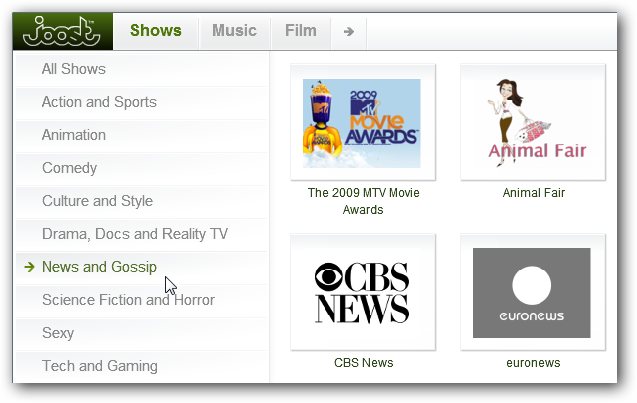Image resolution: width=637 pixels, height=403 pixels.
Task: Select Action and Sports category
Action: 142,102
